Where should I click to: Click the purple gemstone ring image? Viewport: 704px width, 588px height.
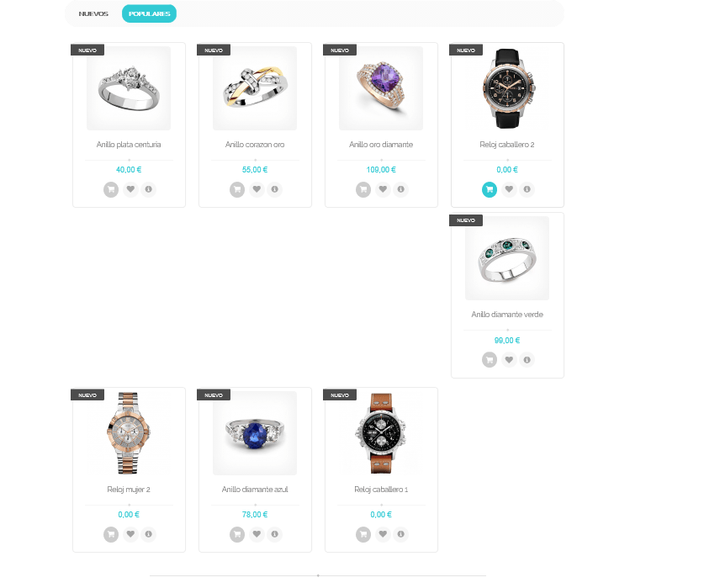[381, 88]
